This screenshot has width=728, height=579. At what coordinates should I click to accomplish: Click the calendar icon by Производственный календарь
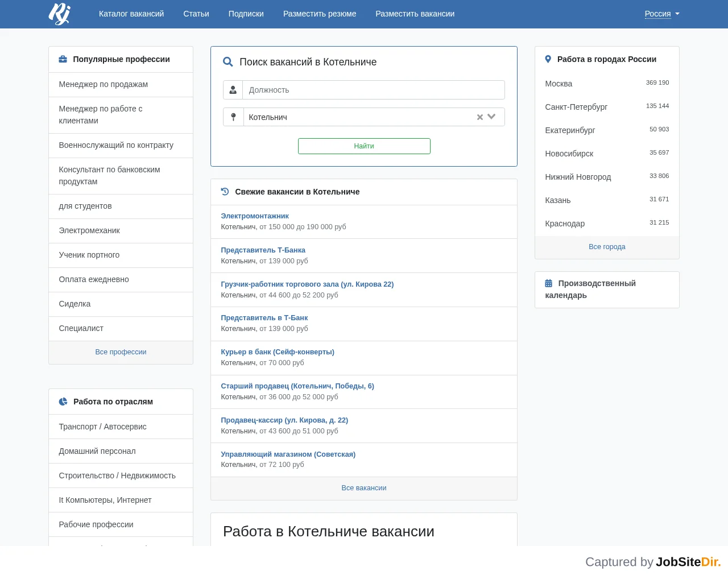click(549, 283)
